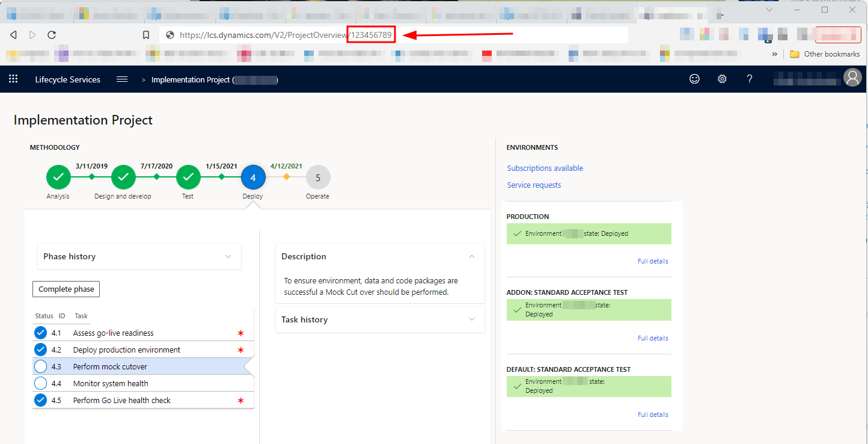Click the orange milestone diamond before Operate
Viewport: 868px width, 444px height.
pos(286,177)
